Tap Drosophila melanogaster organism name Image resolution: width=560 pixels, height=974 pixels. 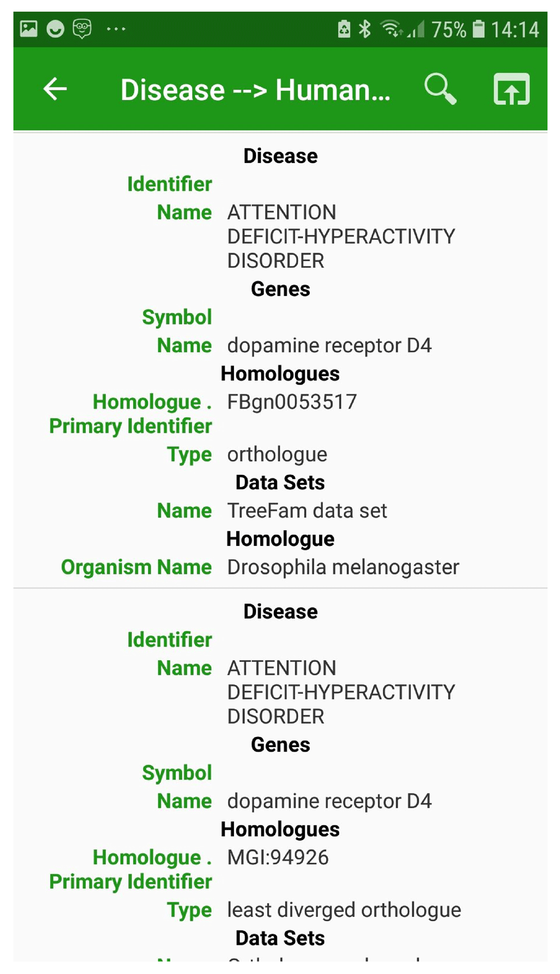[x=343, y=567]
